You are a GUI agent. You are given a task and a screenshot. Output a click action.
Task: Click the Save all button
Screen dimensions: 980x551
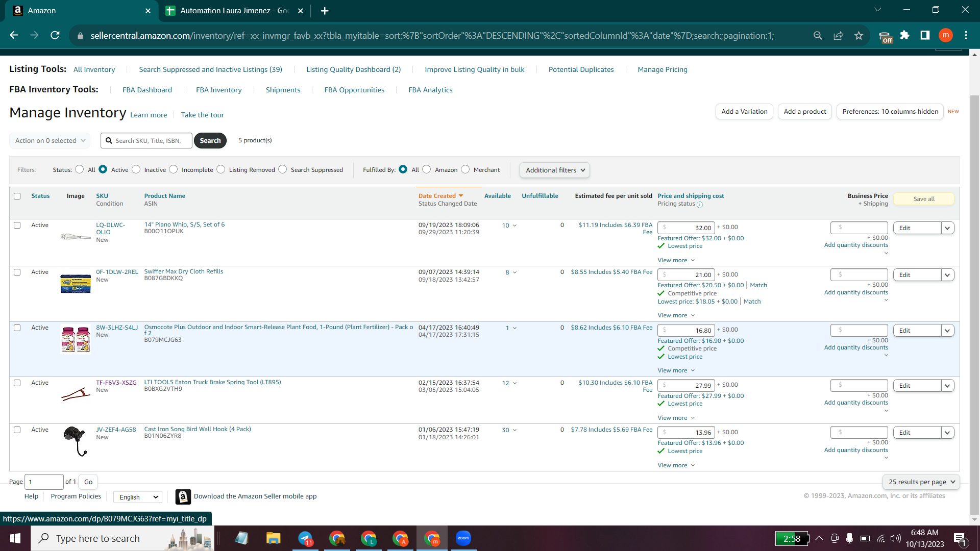(924, 199)
